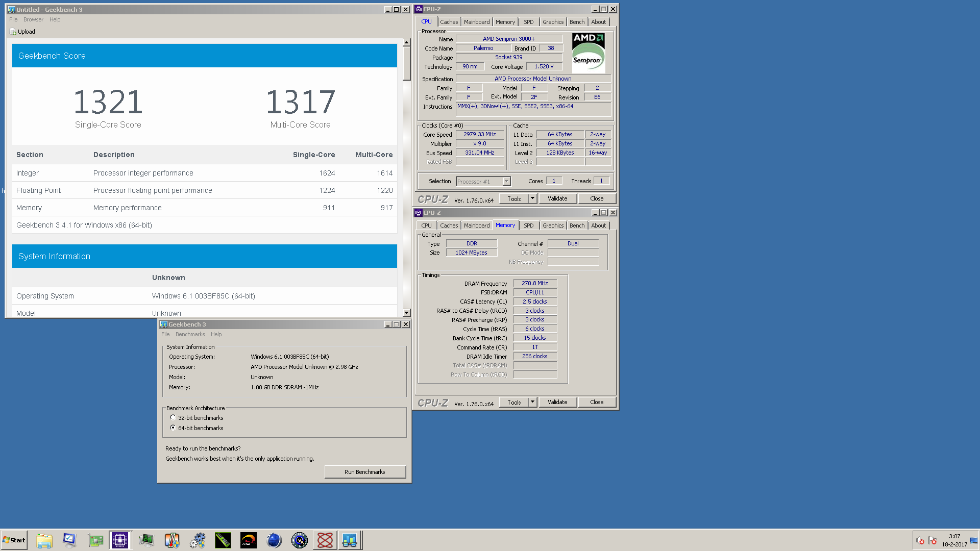Click the Untitled - Geekbench 3 window icon
Screen dimensions: 980x551
(x=11, y=10)
